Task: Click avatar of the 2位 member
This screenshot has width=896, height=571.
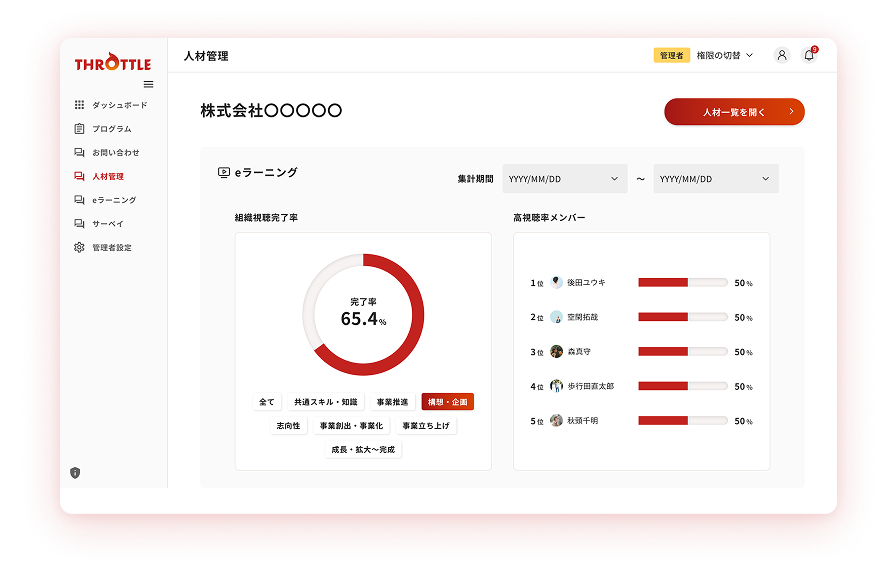Action: point(556,317)
